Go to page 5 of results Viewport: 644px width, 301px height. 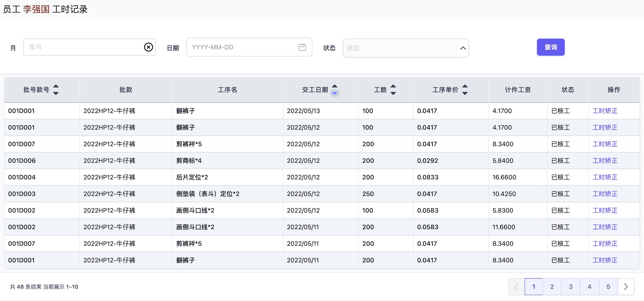click(608, 287)
